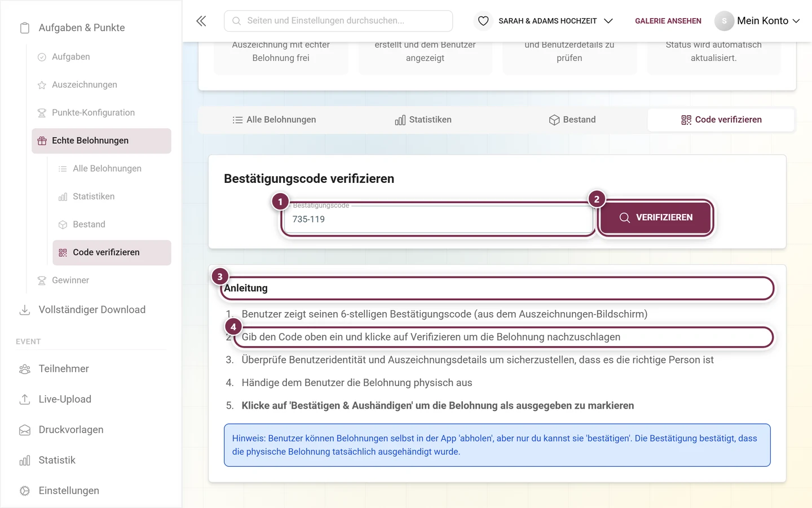Click the envelope icon beside Druckvorlagen

(x=25, y=430)
